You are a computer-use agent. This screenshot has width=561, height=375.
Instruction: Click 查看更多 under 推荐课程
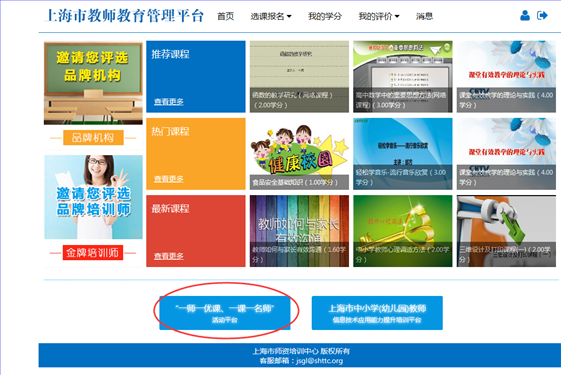[169, 102]
